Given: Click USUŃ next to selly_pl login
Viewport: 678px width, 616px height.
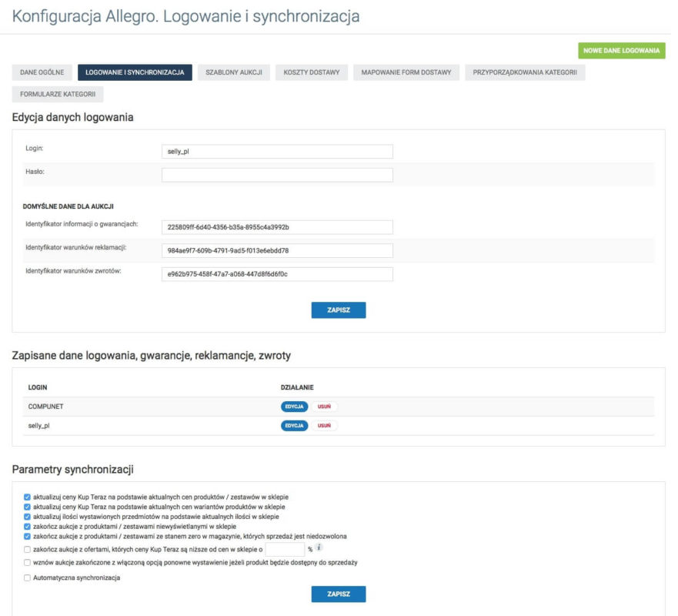Looking at the screenshot, I should [326, 423].
